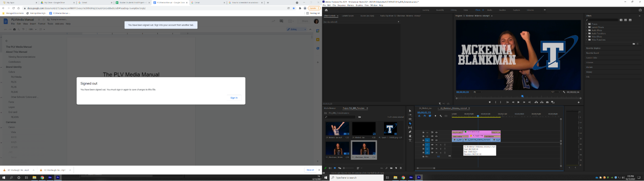Click the Export Frame camera icon
Screen dimensions: 644x181
tap(547, 102)
